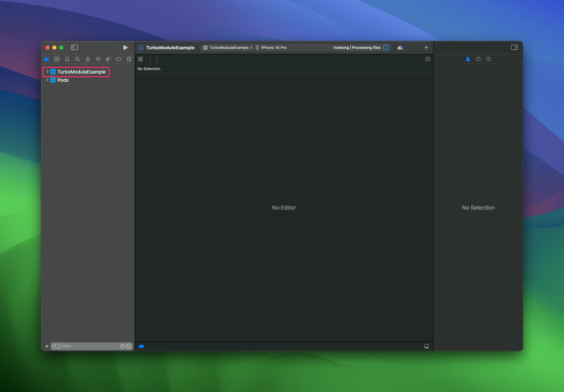Open the Quick Help inspector
This screenshot has width=564, height=392.
(488, 59)
